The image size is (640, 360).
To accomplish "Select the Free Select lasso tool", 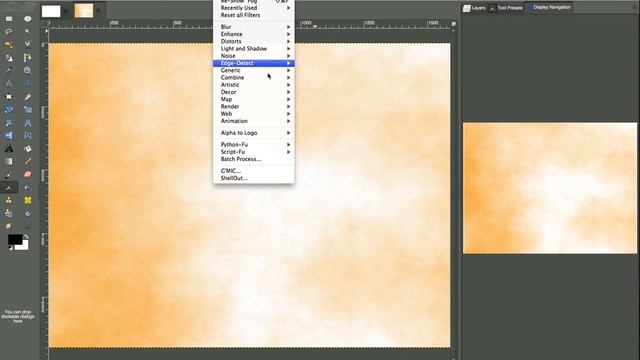I will pos(9,31).
